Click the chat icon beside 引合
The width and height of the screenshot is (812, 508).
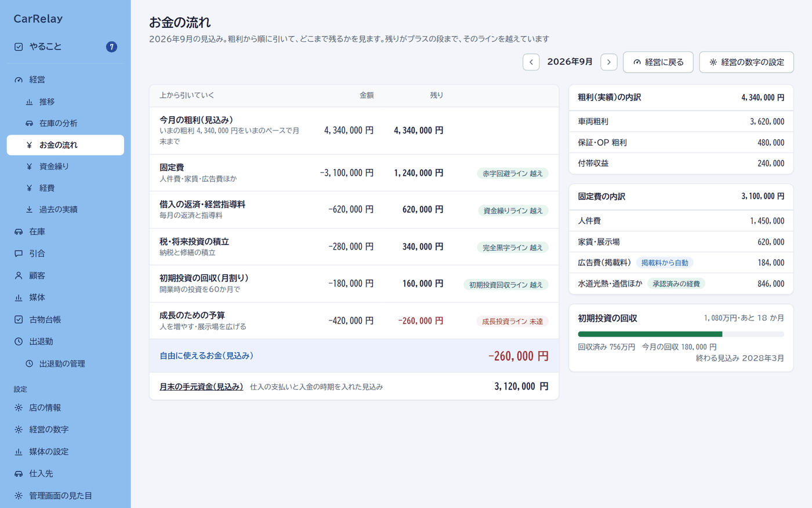point(19,254)
